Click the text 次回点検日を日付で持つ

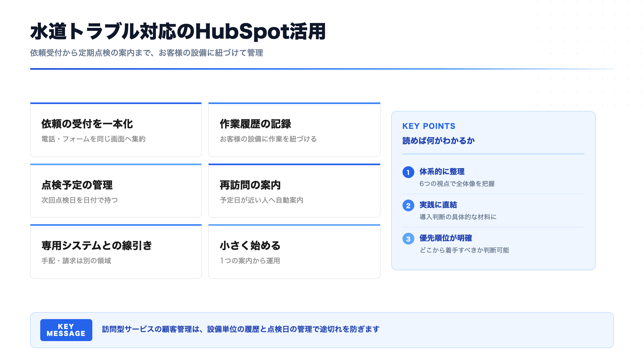click(79, 200)
